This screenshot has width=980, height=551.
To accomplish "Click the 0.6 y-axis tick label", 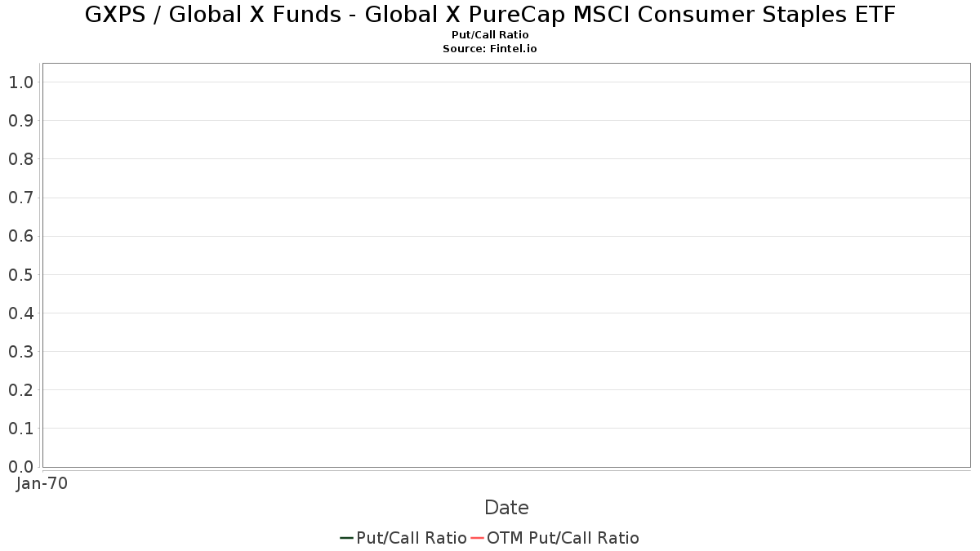I will (x=20, y=236).
